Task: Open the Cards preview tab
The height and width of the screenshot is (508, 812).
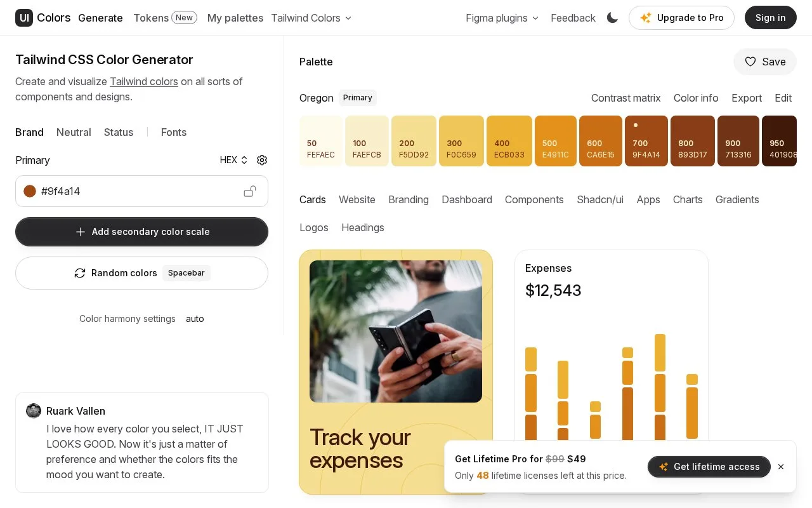Action: point(313,199)
